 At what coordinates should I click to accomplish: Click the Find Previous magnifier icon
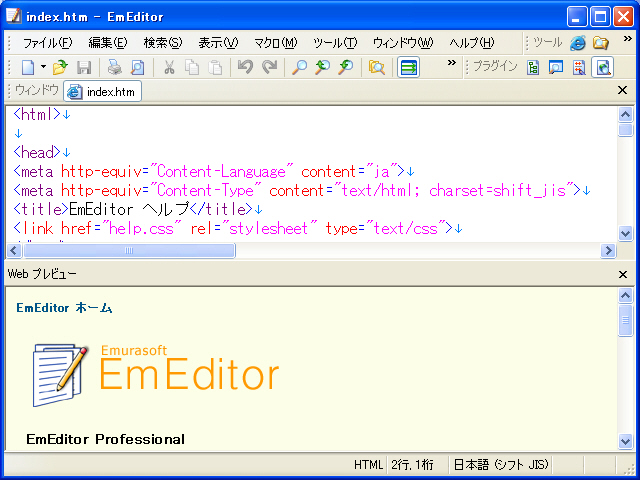[x=346, y=67]
